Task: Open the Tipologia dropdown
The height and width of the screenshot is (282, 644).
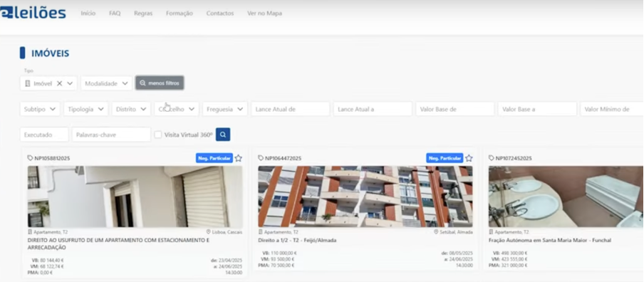Action: click(x=85, y=109)
